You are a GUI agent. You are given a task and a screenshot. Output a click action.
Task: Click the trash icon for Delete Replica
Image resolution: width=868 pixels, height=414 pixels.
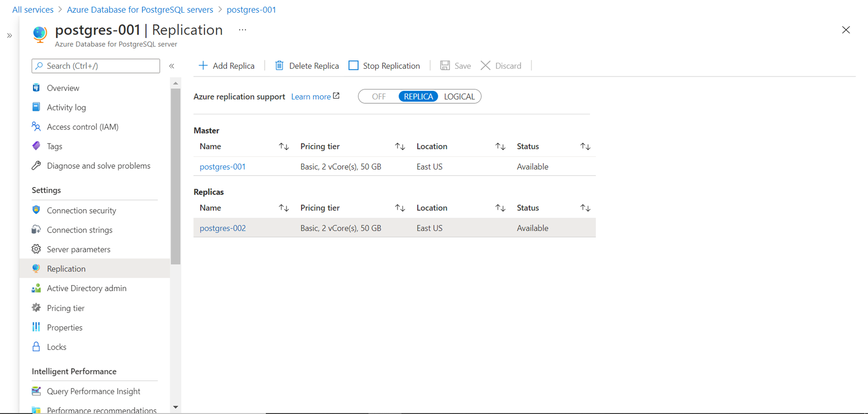[x=279, y=66]
